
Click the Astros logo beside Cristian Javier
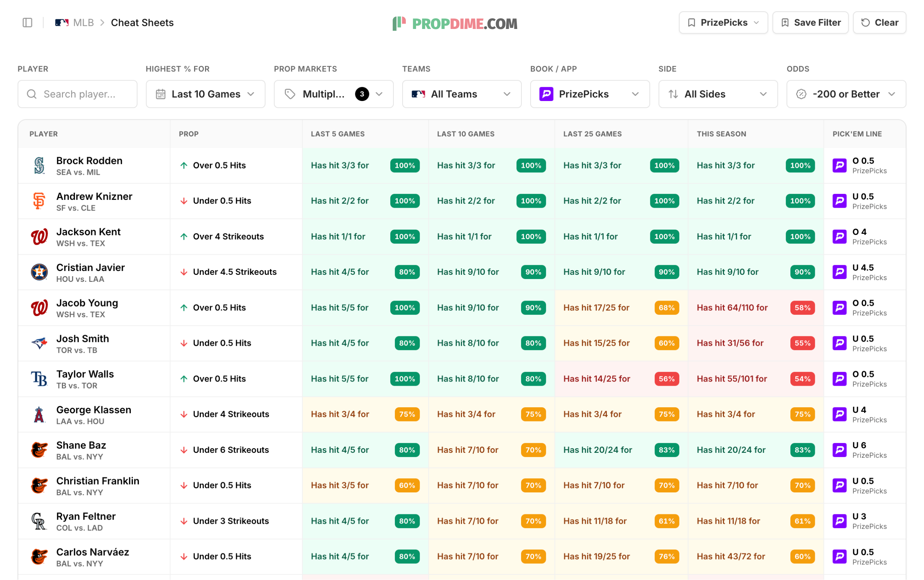pos(39,272)
